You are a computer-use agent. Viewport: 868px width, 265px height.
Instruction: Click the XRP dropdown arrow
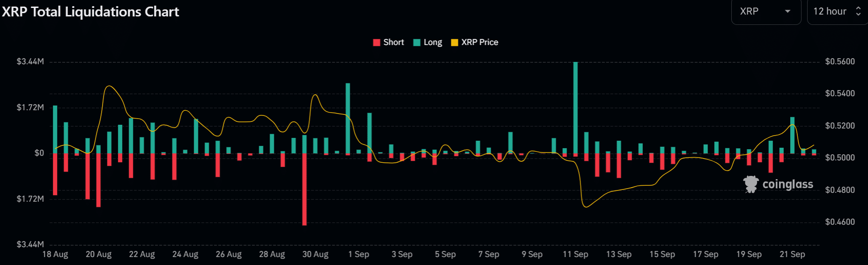point(788,11)
